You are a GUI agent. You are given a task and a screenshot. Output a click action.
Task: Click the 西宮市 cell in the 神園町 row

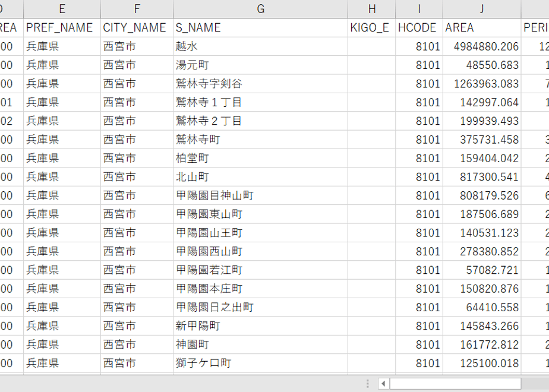[137, 344]
